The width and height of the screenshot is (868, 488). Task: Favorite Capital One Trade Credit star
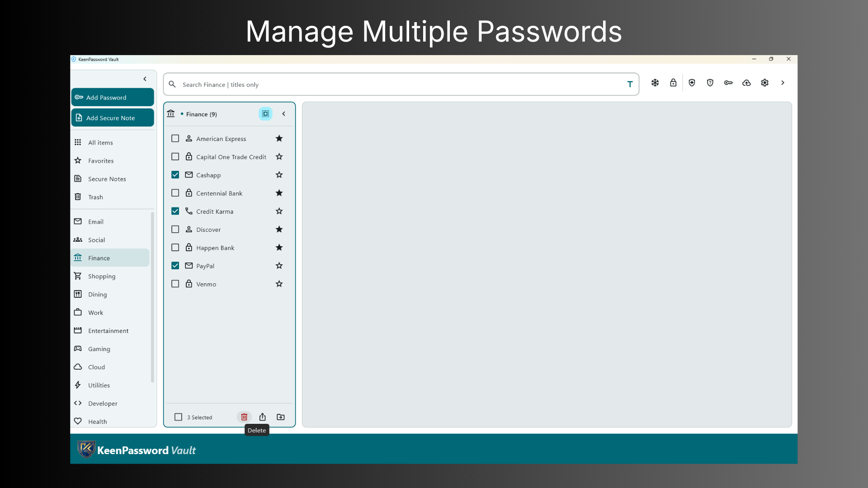click(279, 156)
